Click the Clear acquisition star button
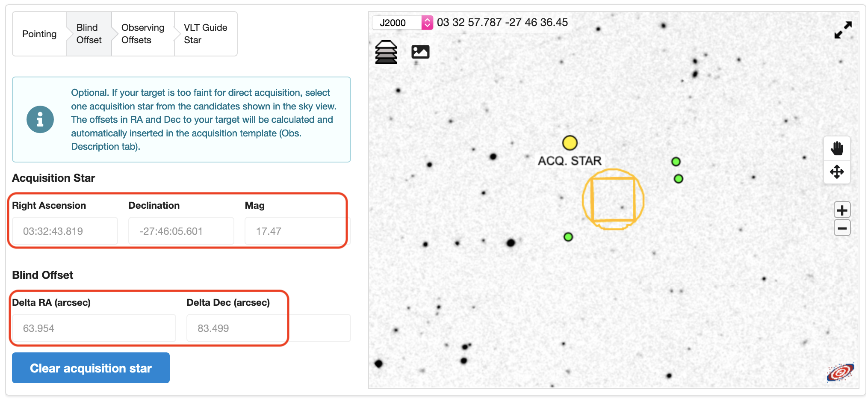 click(91, 368)
